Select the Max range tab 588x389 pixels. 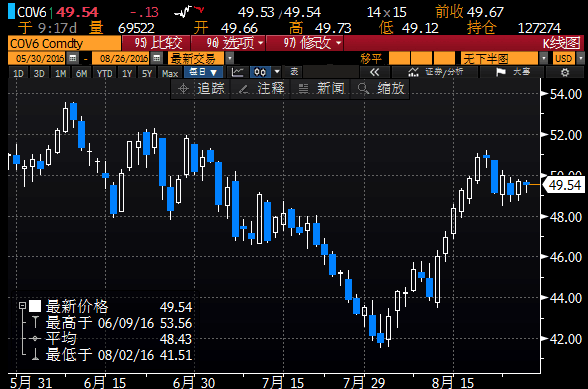170,73
